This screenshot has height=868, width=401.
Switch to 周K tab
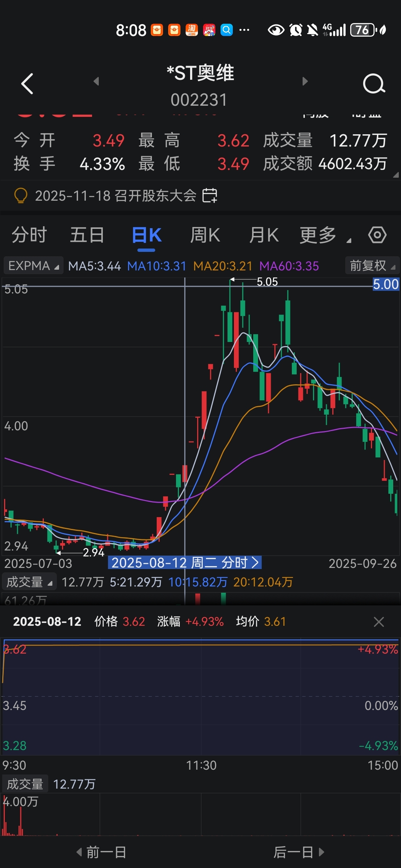[205, 235]
